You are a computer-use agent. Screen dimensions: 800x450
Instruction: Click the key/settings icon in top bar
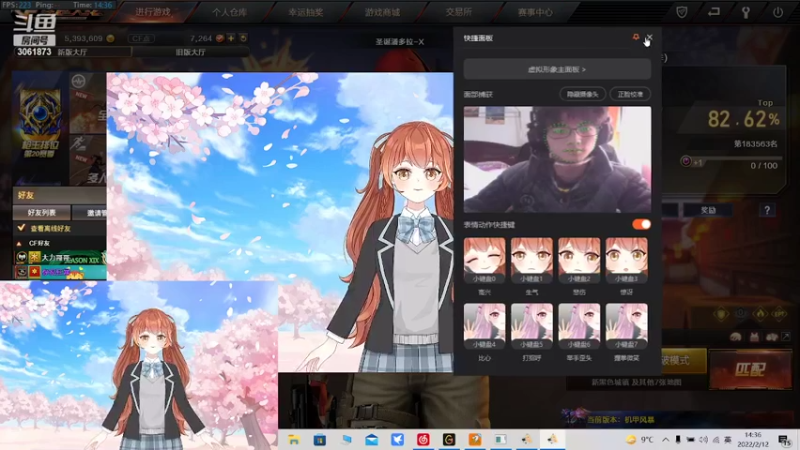[746, 12]
